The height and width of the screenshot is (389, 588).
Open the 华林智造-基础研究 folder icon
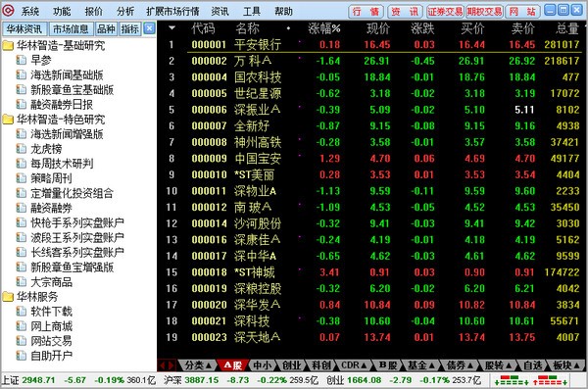click(8, 46)
